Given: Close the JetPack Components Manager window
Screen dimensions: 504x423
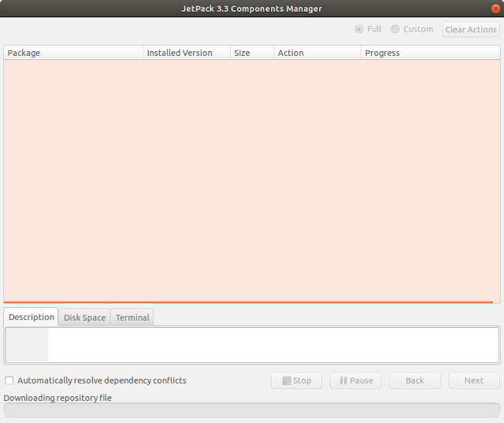Looking at the screenshot, I should click(x=495, y=9).
